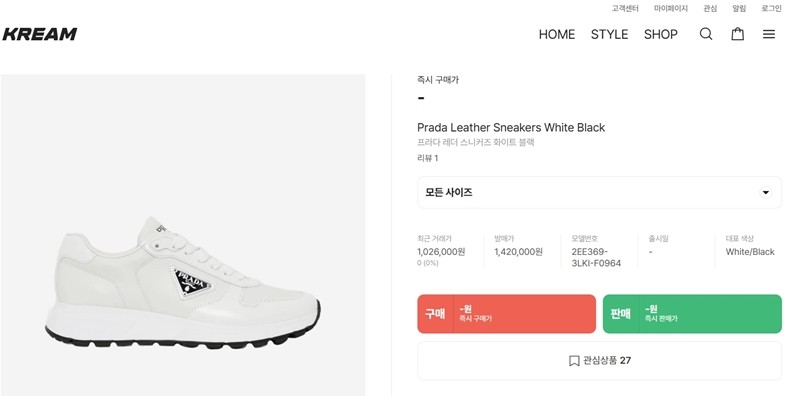
Task: Open the SHOP menu item
Action: (x=661, y=34)
